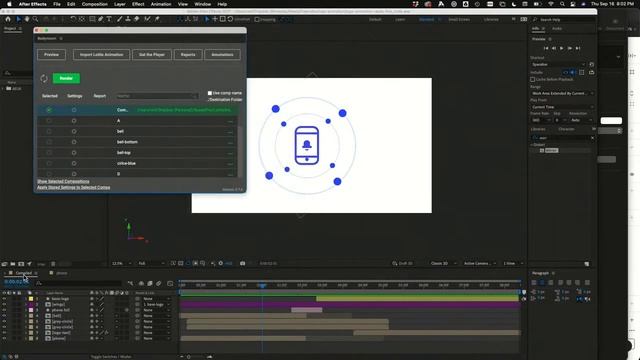Click the snapshot camera icon under the viewer
This screenshot has height=360, width=640.
pos(242,263)
